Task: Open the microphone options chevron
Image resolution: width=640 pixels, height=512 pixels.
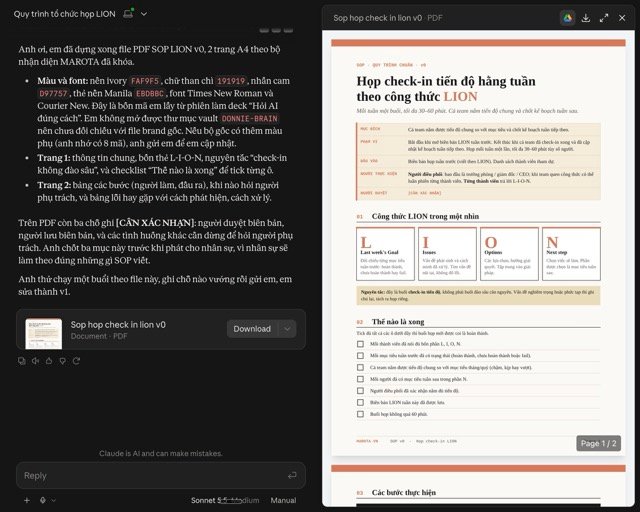Action: click(x=53, y=500)
